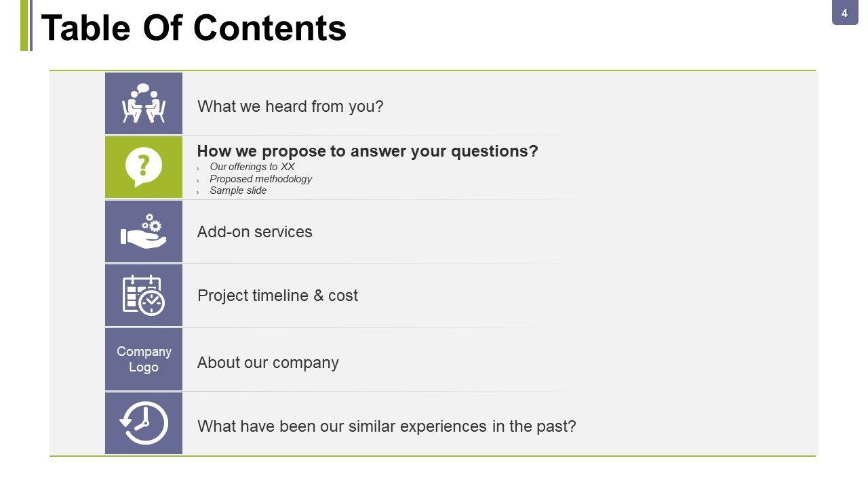Select 'How we propose to answer your questions?' heading
Screen dimensions: 868x488
click(367, 151)
